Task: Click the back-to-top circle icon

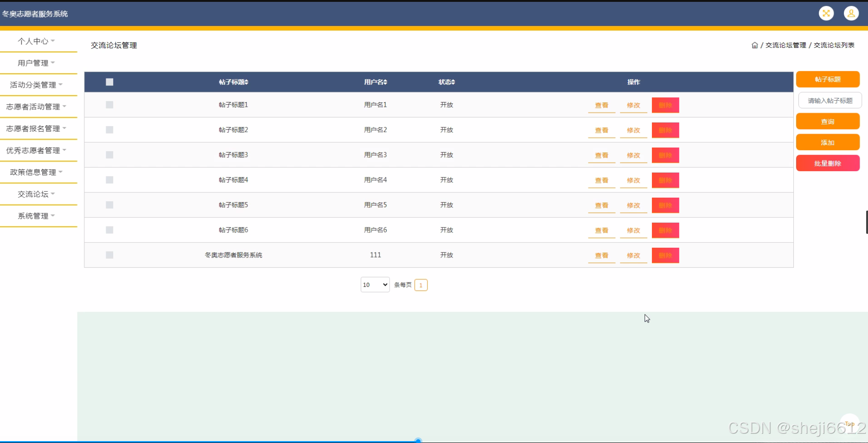Action: tap(849, 423)
